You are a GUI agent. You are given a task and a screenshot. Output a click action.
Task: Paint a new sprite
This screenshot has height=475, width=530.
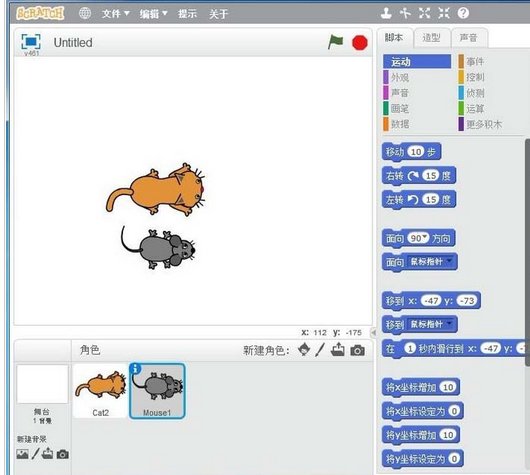[320, 350]
